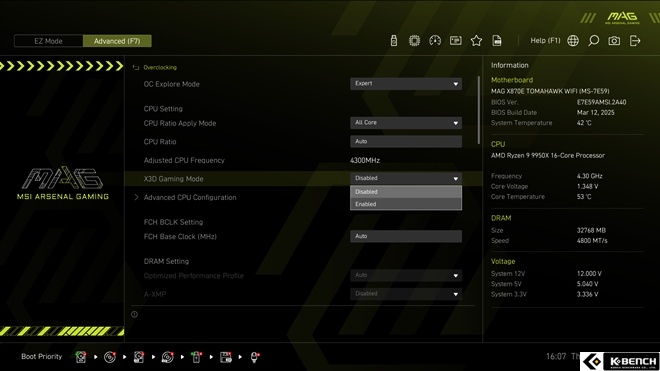This screenshot has height=371, width=660.
Task: Click the BIOS Build Date Mar 12, 2025
Action: pos(595,112)
